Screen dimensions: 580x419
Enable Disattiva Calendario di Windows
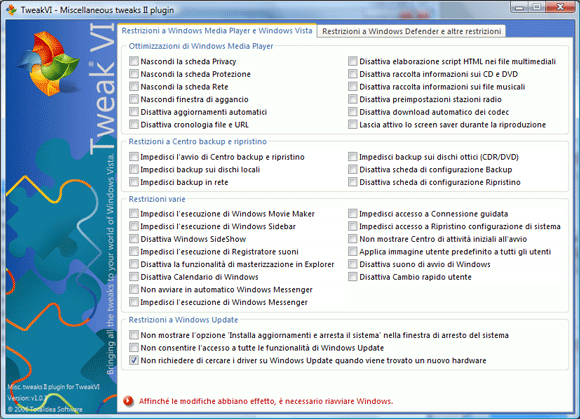(x=134, y=277)
